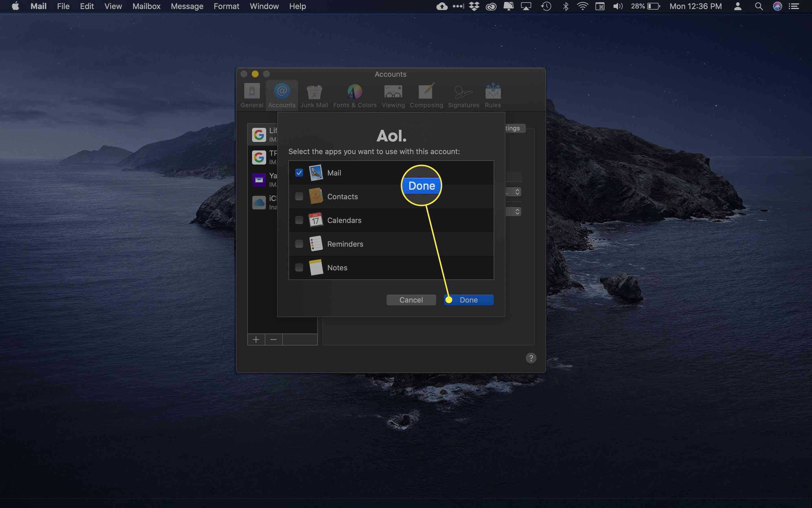
Task: Open Junk Mail preferences
Action: coord(314,95)
